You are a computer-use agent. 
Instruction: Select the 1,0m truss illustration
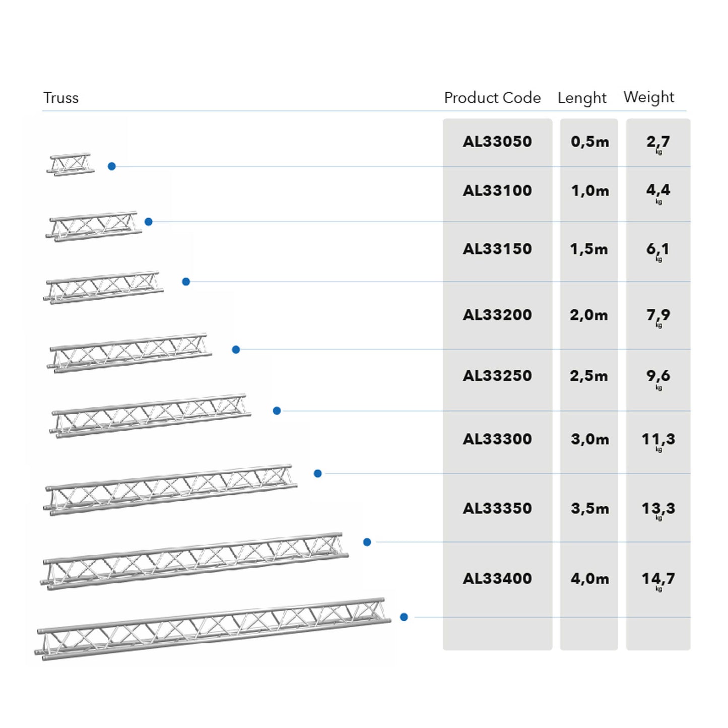pos(94,226)
